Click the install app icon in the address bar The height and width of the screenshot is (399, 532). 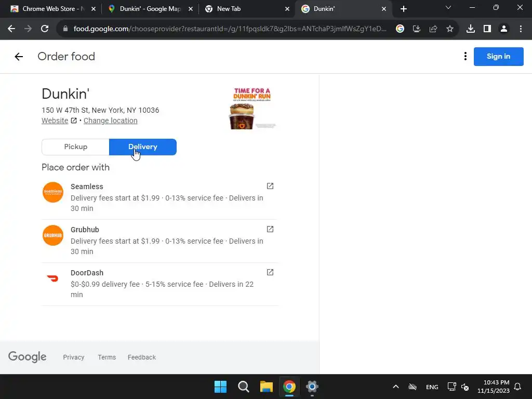[x=417, y=29]
